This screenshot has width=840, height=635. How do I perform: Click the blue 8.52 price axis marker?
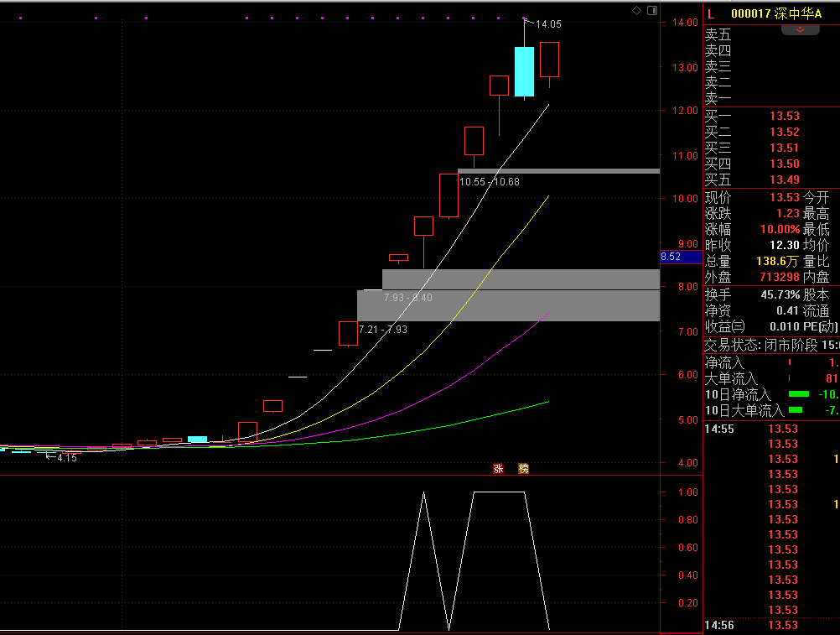(x=681, y=257)
